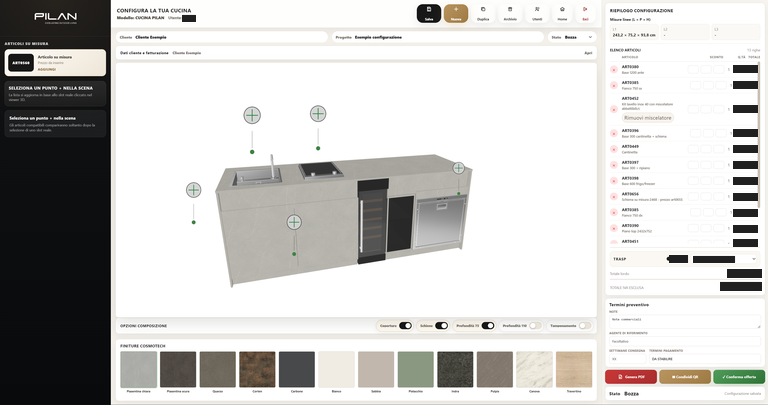Image resolution: width=768 pixels, height=405 pixels.
Task: Open the Stato Bozza dropdown
Action: 572,37
